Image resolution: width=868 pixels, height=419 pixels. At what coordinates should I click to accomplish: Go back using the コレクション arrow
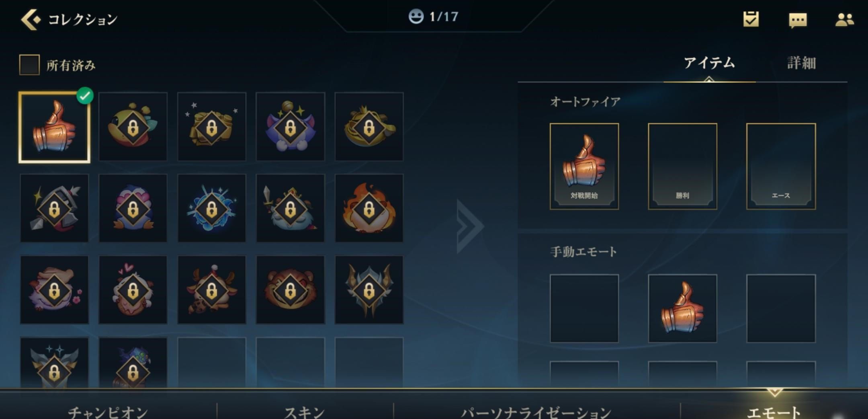point(31,19)
